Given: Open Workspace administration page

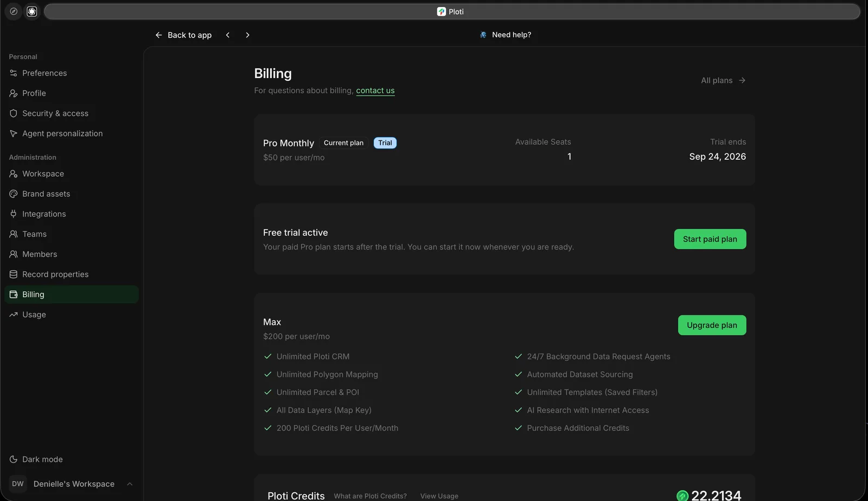Looking at the screenshot, I should pyautogui.click(x=72, y=174).
